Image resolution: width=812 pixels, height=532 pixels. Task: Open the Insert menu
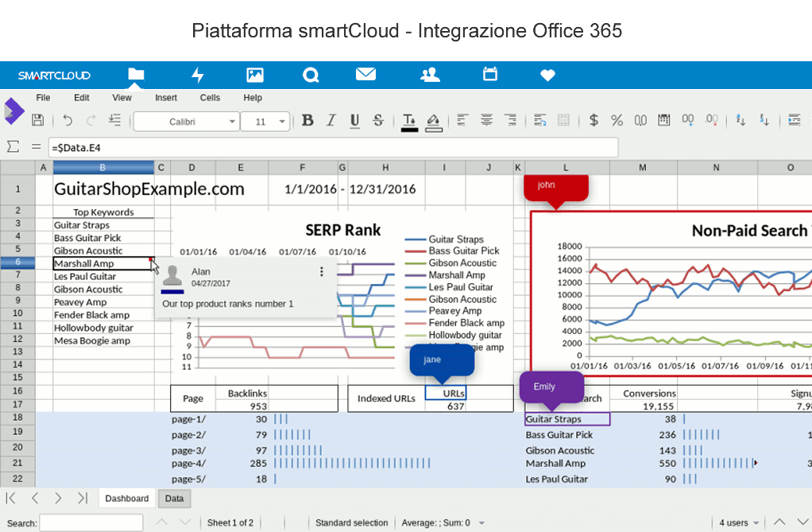click(166, 98)
